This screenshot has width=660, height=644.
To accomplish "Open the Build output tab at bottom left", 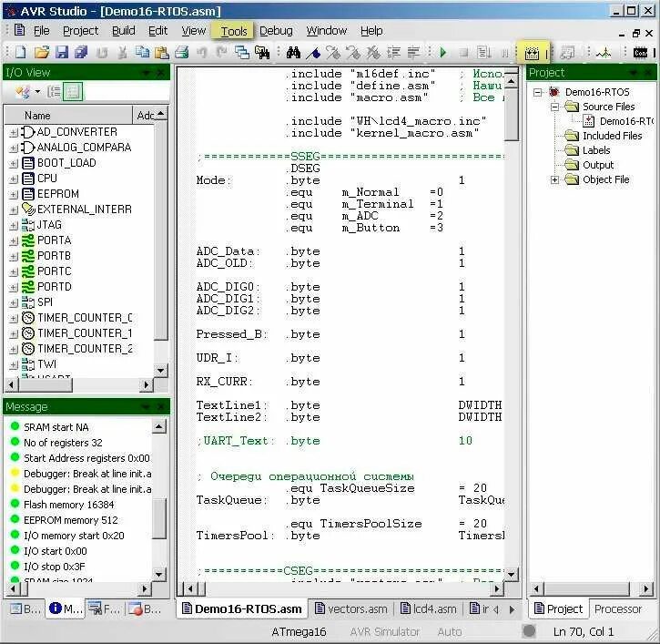I will (x=25, y=608).
